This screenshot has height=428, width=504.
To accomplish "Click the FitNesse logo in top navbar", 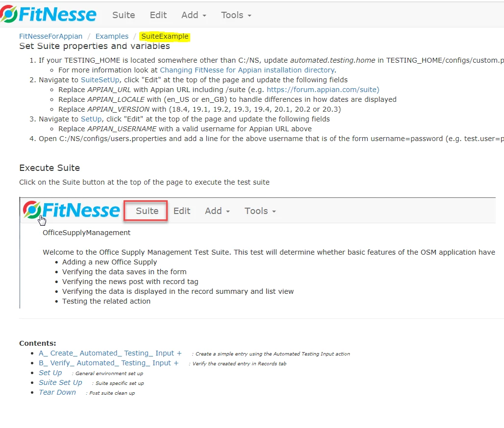I will 48,15.
